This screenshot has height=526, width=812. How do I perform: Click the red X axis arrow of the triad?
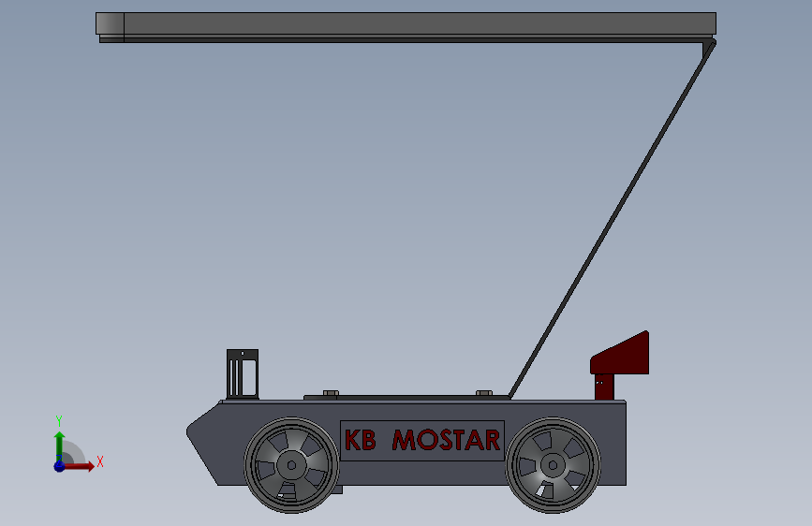[x=79, y=466]
